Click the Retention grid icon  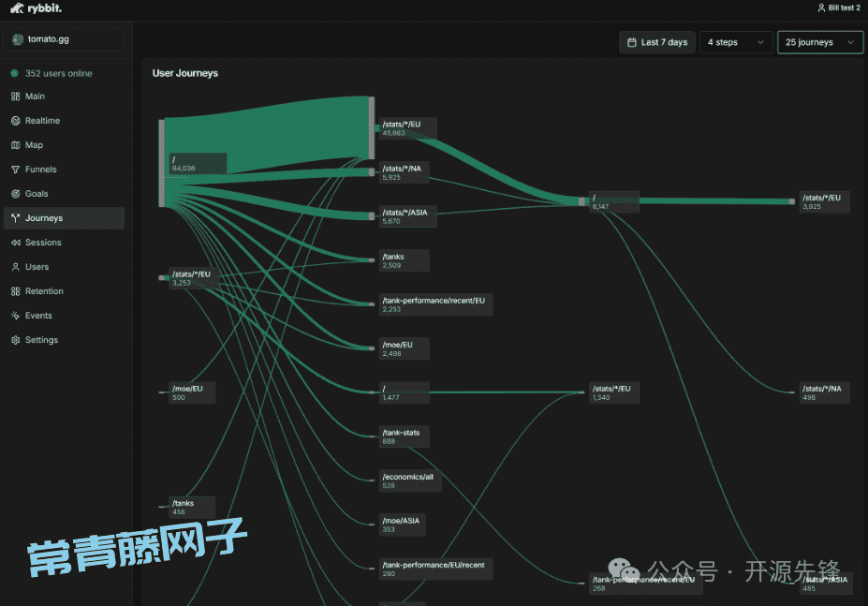[15, 291]
